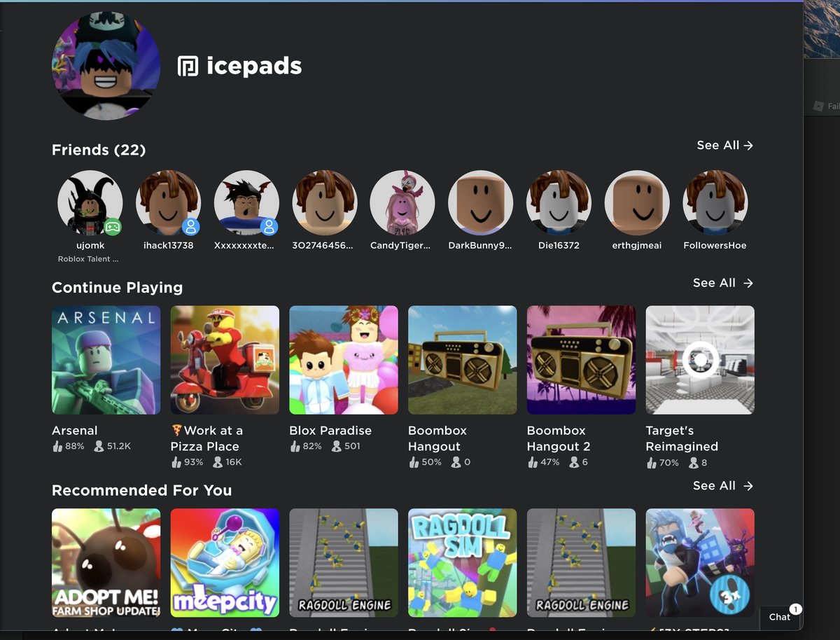Open the Arsenal game thumbnail

click(x=106, y=360)
